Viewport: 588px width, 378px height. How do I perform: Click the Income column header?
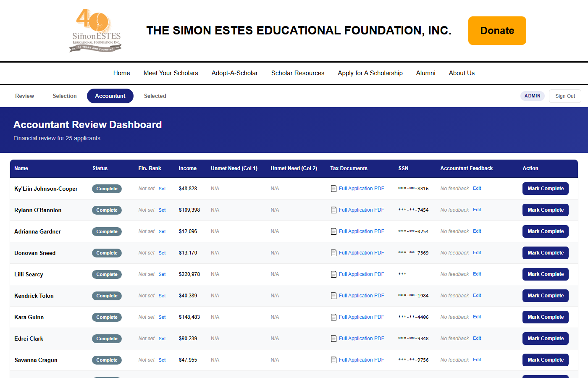click(187, 168)
